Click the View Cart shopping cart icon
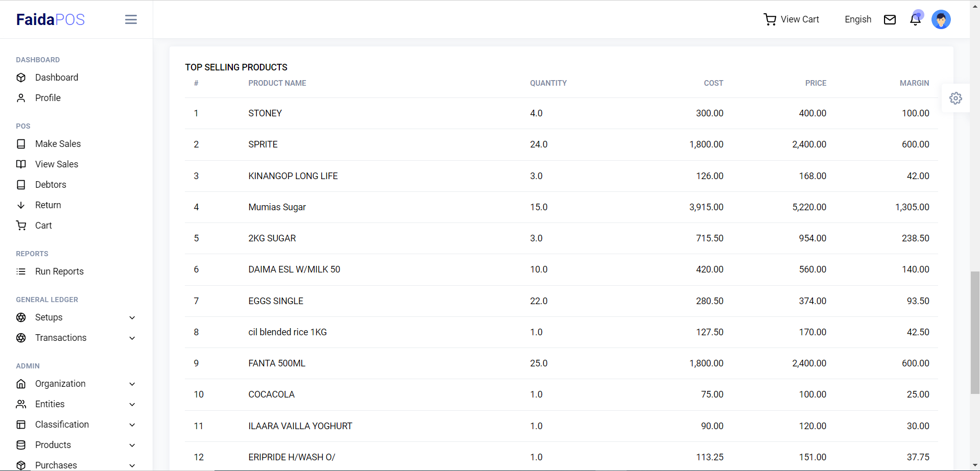Image resolution: width=980 pixels, height=471 pixels. tap(770, 19)
